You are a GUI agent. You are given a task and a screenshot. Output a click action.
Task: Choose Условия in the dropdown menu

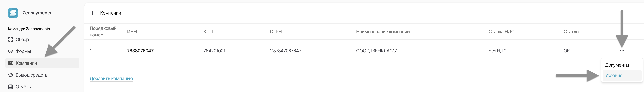point(613,76)
